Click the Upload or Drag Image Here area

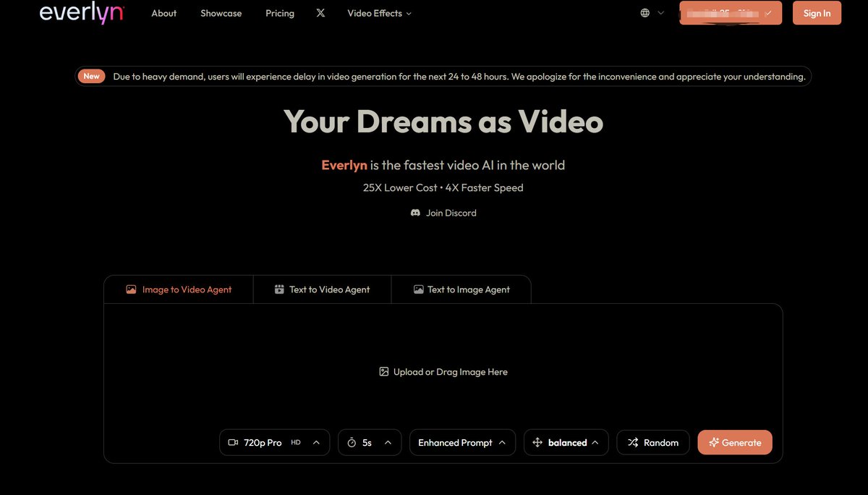pos(443,371)
